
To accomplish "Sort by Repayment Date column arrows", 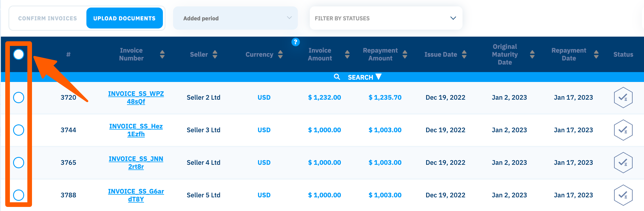I will [x=596, y=54].
